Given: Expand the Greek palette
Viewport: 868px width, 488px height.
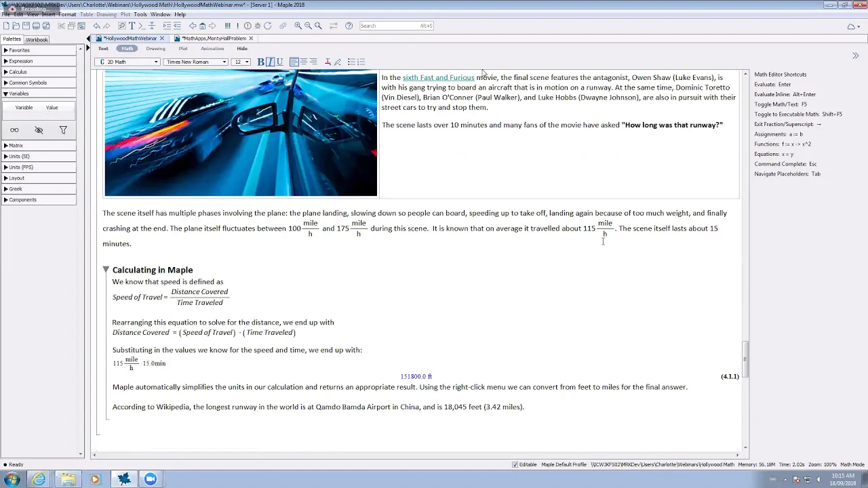Looking at the screenshot, I should pyautogui.click(x=39, y=189).
